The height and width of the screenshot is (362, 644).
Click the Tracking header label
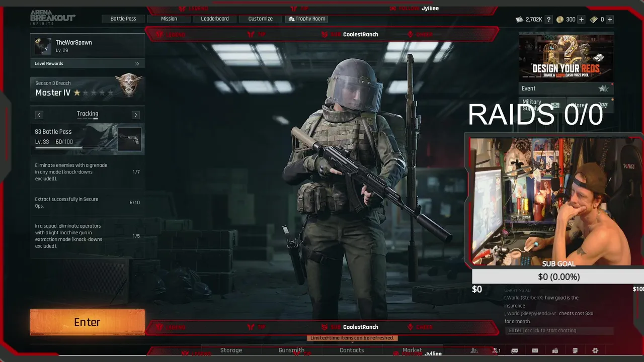(88, 114)
